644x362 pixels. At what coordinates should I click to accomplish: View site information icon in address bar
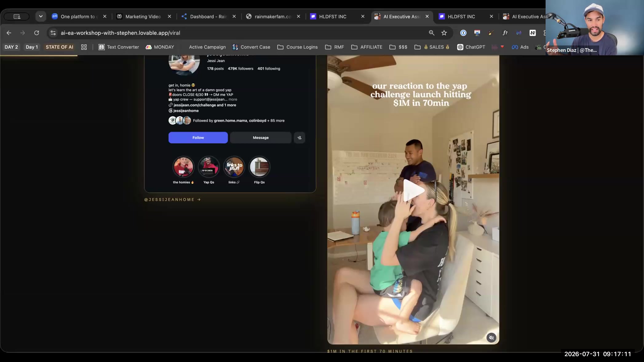[53, 33]
